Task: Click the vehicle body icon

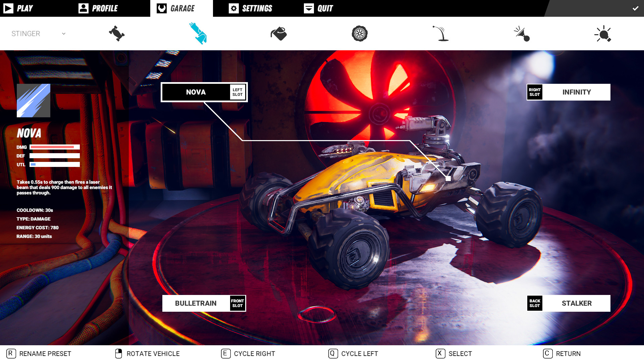Action: [x=117, y=33]
